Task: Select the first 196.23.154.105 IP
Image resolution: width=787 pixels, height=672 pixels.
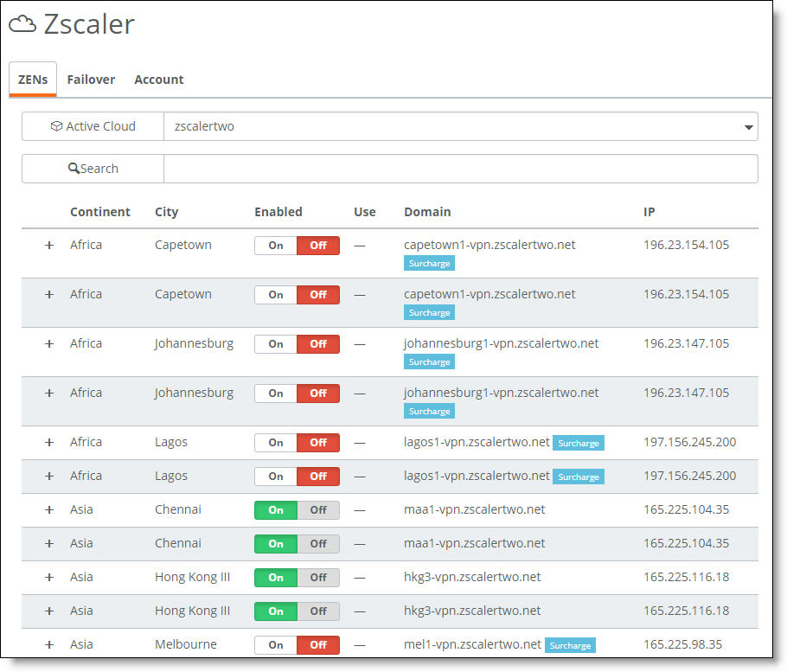Action: pos(686,245)
